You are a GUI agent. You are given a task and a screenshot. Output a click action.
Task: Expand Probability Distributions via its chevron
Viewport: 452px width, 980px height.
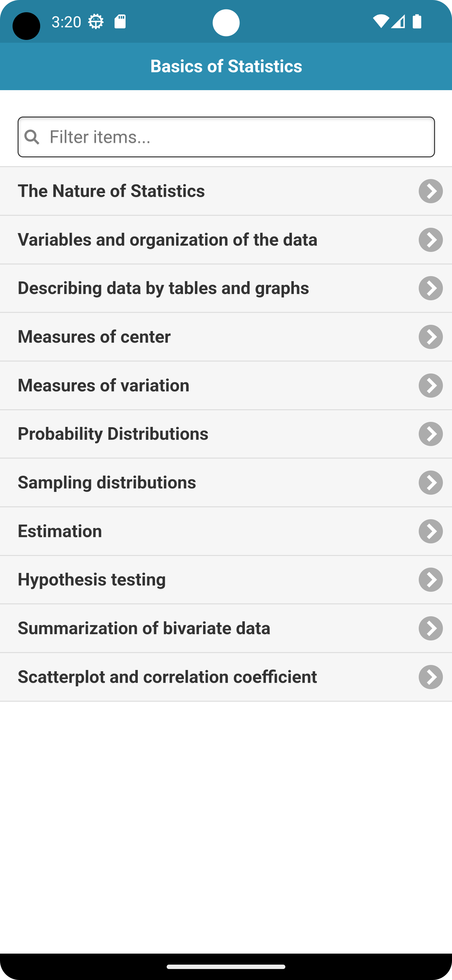click(430, 434)
